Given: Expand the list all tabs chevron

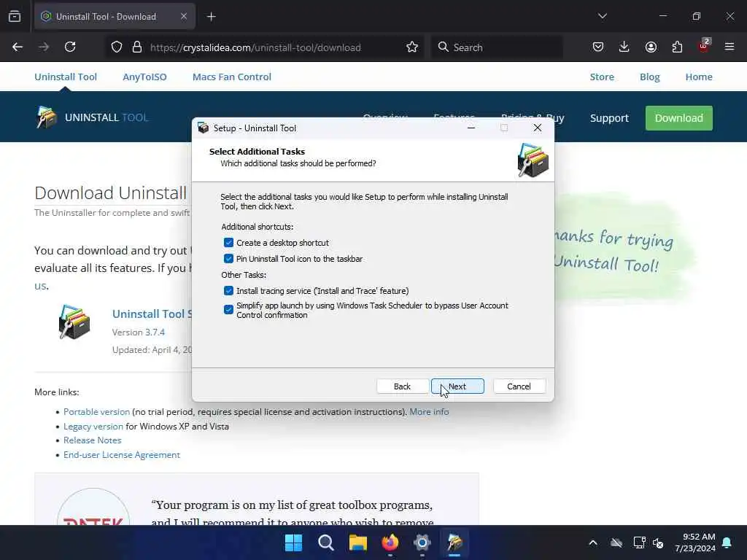Looking at the screenshot, I should click(x=602, y=16).
